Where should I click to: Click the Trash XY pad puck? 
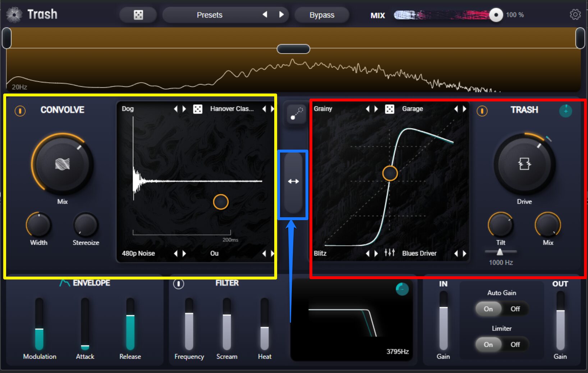tap(390, 173)
